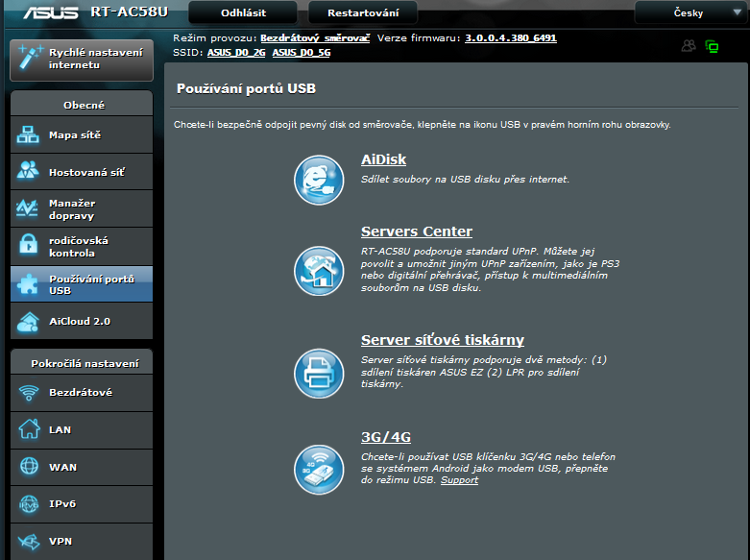Click the 3G/4G USB modem icon

[318, 469]
